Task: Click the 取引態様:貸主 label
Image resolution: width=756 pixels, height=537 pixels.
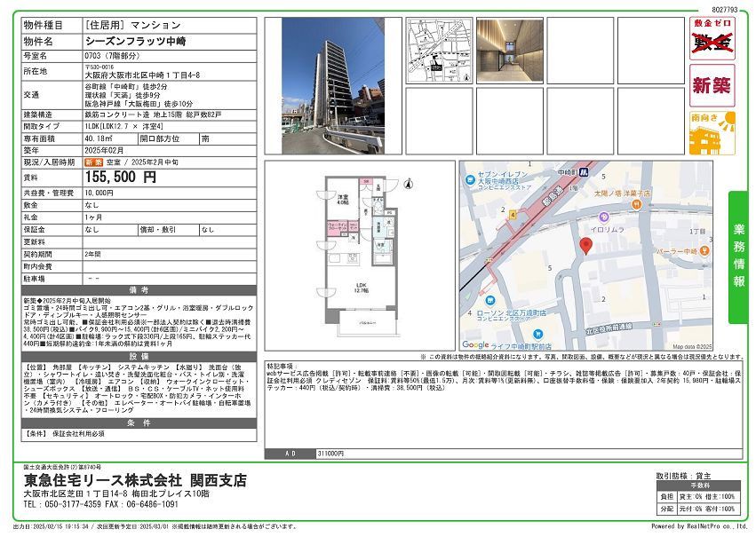Action: (683, 476)
